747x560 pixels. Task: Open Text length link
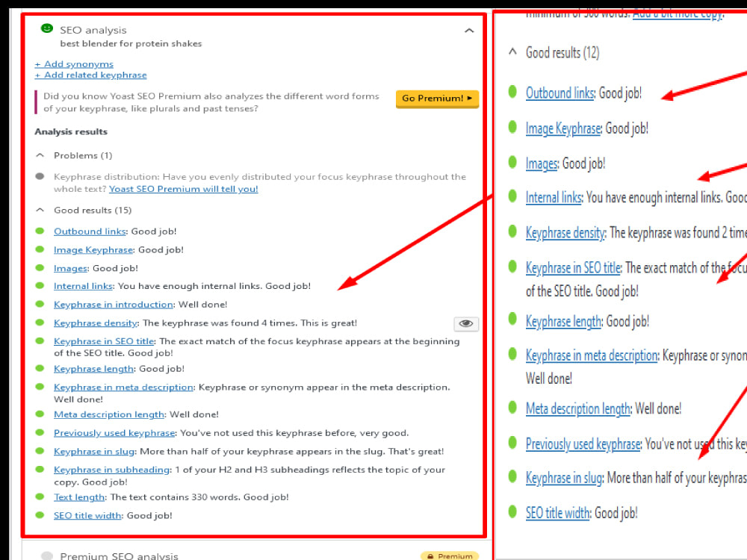(x=79, y=497)
